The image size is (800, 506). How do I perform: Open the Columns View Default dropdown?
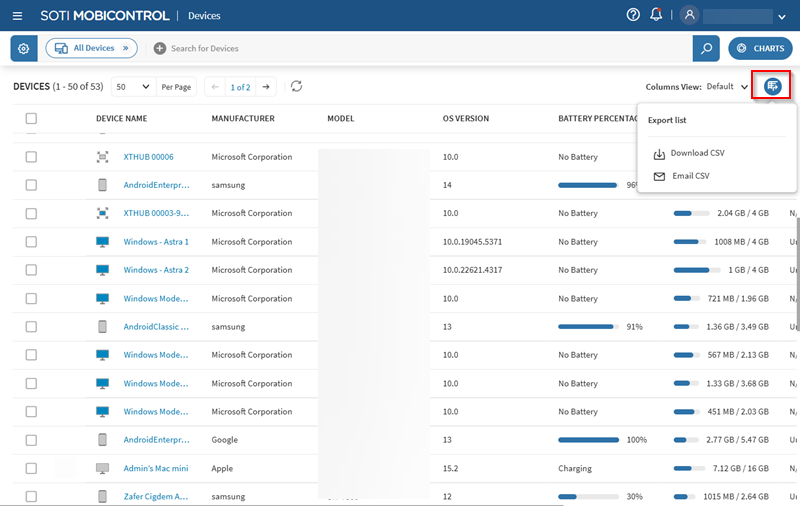pyautogui.click(x=727, y=87)
